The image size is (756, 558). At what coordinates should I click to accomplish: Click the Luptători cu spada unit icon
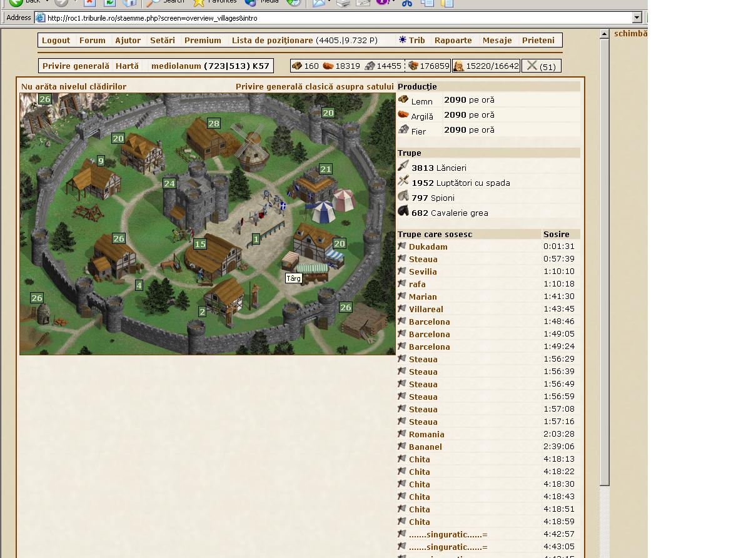click(403, 181)
